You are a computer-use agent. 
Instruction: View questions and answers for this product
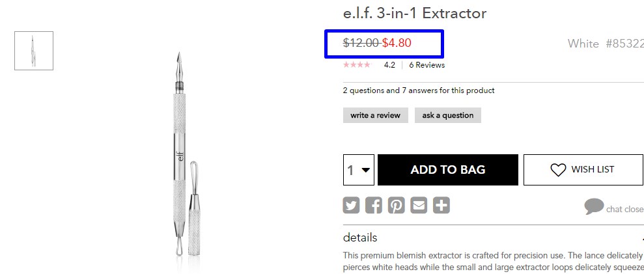point(419,90)
